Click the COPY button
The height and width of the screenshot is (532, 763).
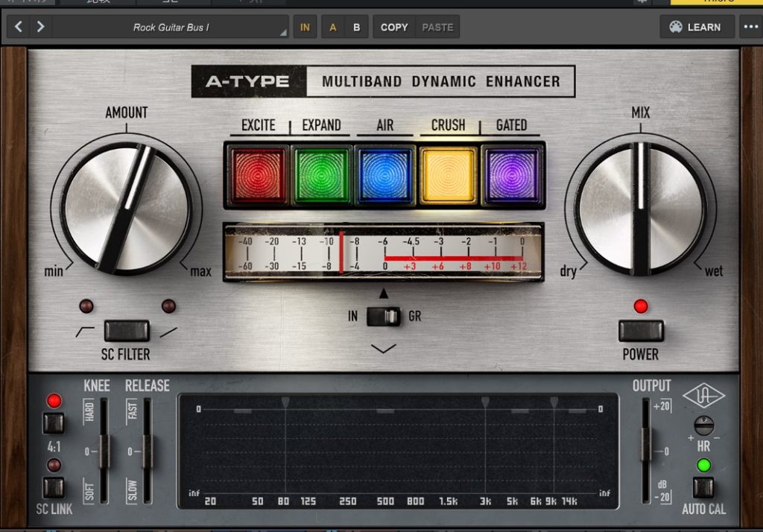(x=394, y=27)
